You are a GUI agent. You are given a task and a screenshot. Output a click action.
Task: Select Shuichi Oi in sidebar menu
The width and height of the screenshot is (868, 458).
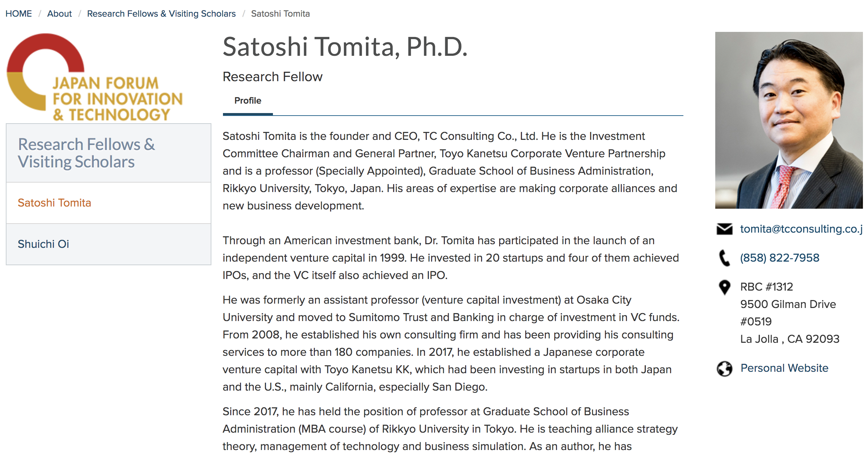pyautogui.click(x=43, y=244)
